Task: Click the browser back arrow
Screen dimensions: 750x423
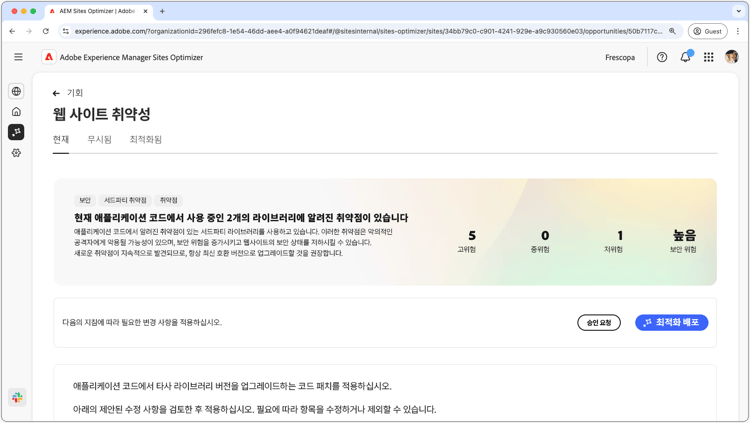Action: click(12, 31)
